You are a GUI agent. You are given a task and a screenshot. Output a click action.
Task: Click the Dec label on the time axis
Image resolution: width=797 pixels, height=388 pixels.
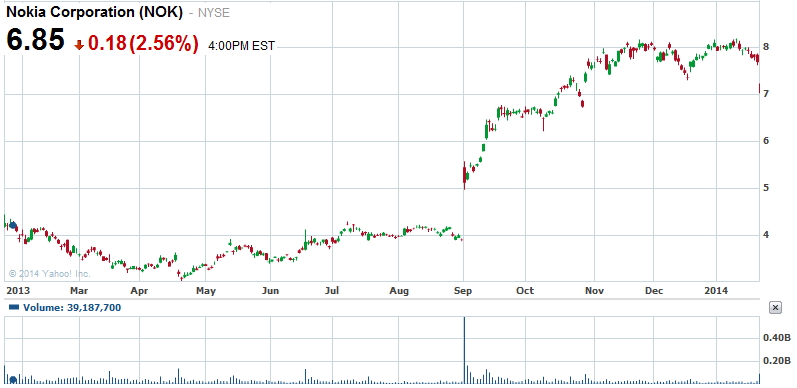654,291
